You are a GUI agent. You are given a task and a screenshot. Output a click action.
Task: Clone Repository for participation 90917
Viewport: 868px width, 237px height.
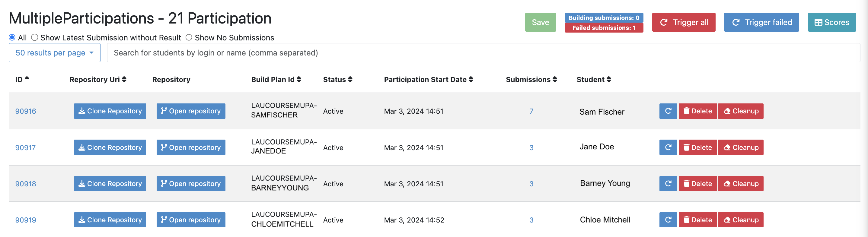[x=110, y=147]
